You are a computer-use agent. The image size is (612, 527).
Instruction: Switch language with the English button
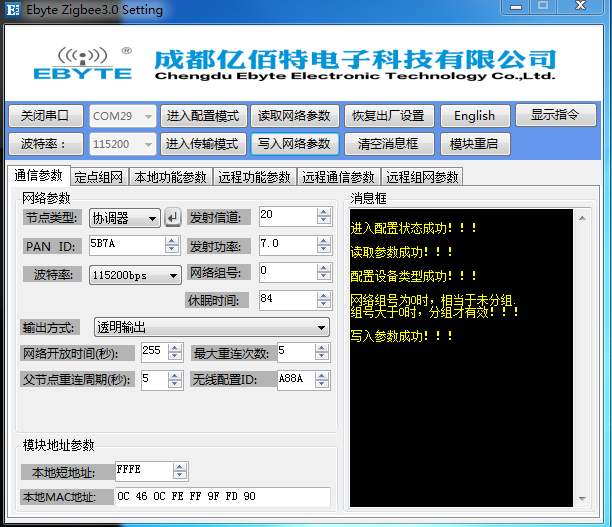pos(474,115)
